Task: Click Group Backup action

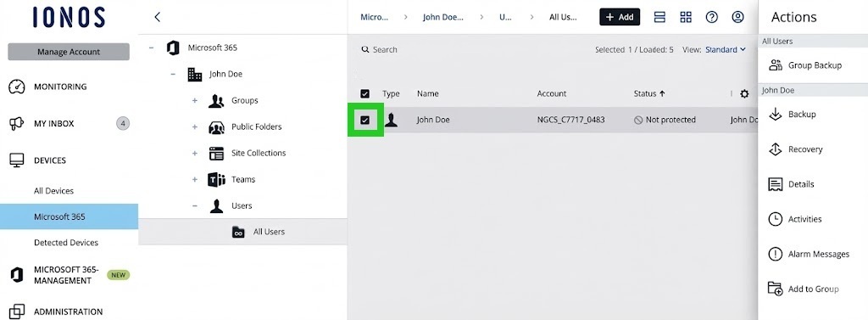Action: click(815, 65)
